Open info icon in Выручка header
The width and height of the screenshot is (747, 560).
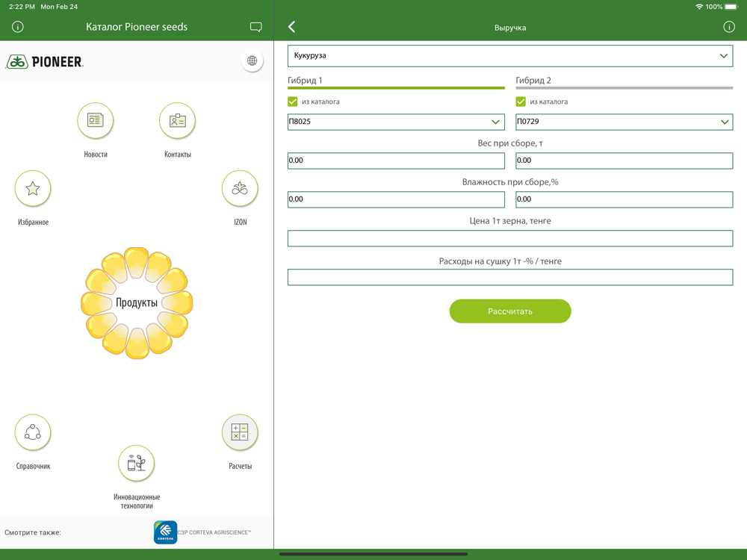(x=729, y=27)
